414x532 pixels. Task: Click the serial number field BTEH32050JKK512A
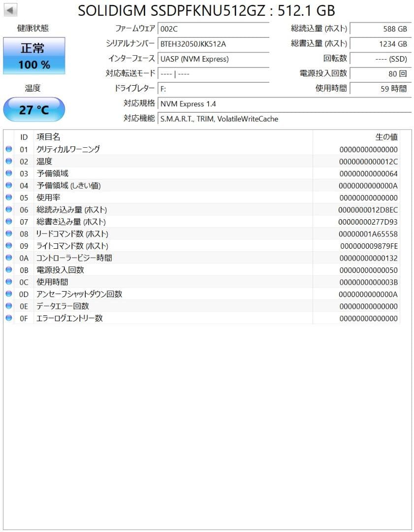(x=213, y=44)
